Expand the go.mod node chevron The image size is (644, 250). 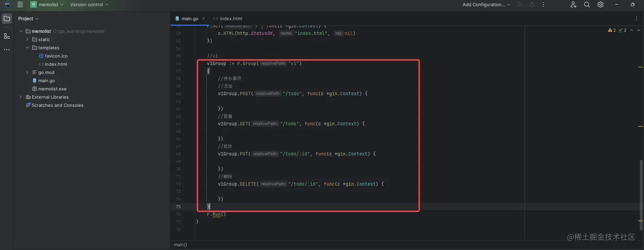click(x=27, y=73)
